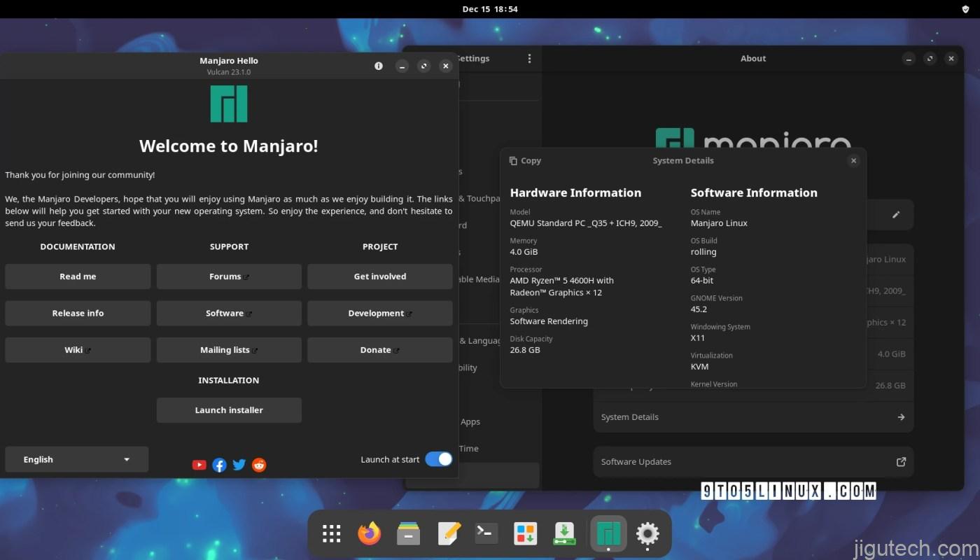The height and width of the screenshot is (560, 980).
Task: Close the System Details dialog
Action: [x=853, y=161]
